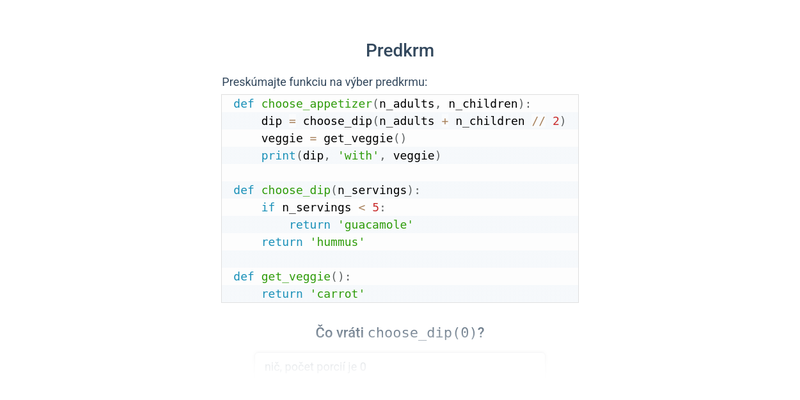Click the "def choose_dip(n_servings)" line

pyautogui.click(x=327, y=190)
